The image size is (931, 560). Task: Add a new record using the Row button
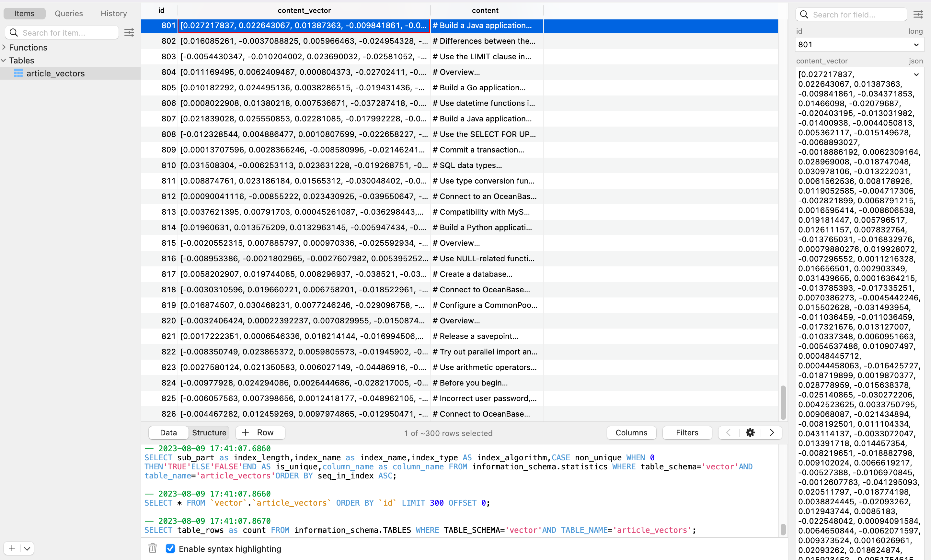(x=259, y=432)
